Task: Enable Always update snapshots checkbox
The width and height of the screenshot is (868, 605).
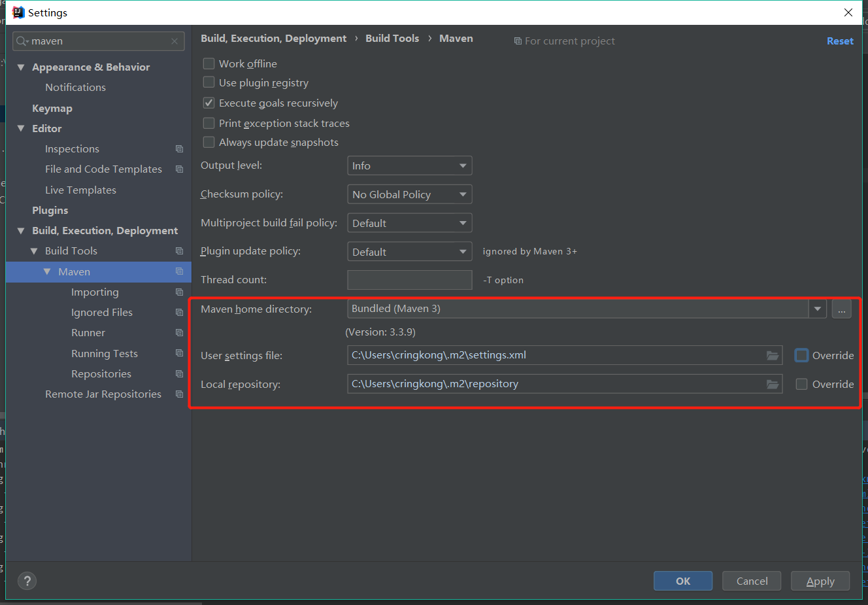Action: [x=209, y=142]
